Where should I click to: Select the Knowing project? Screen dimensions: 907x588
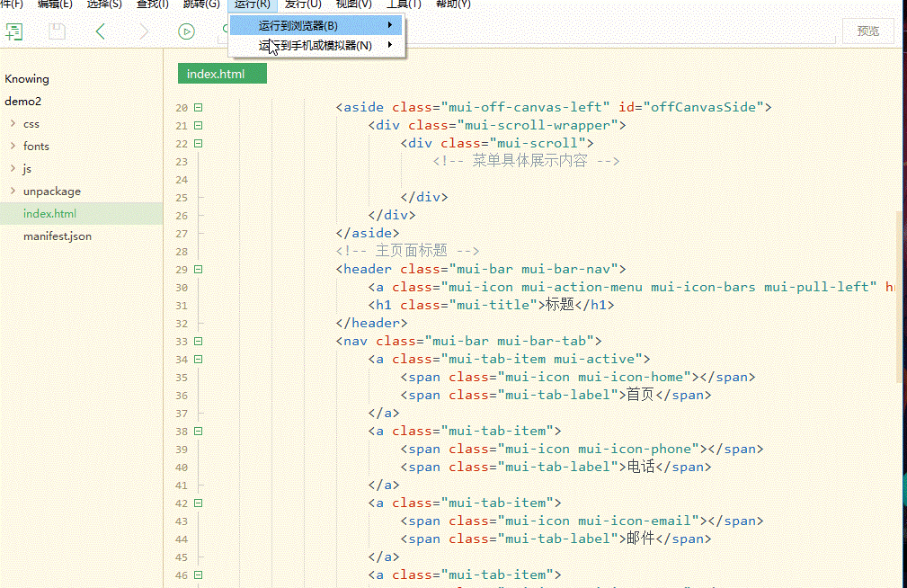point(27,79)
